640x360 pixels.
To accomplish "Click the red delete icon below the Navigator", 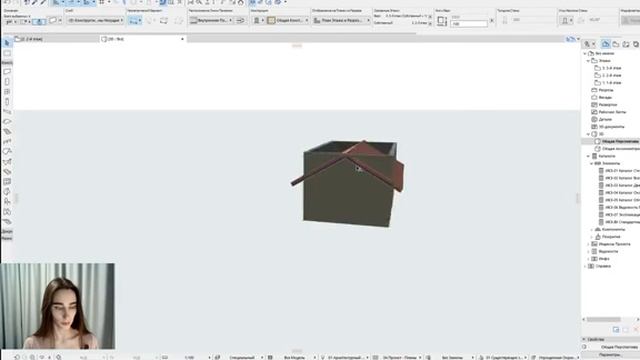I will pos(636,329).
